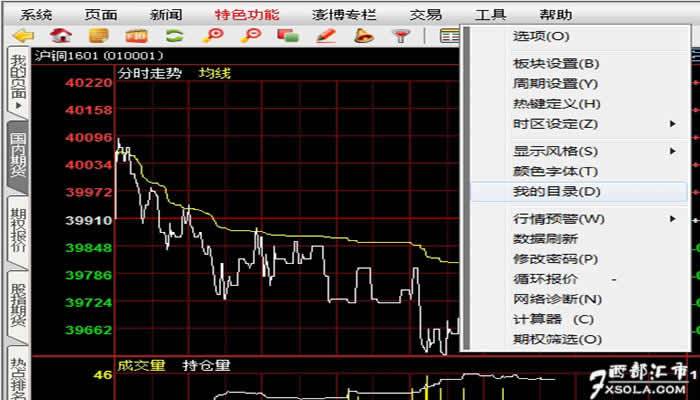Click the green refresh arrows icon
Image resolution: width=700 pixels, height=400 pixels.
click(x=175, y=36)
